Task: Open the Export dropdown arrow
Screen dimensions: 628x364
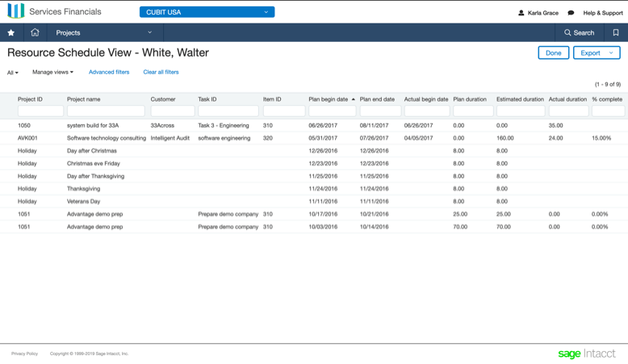Action: [x=611, y=52]
